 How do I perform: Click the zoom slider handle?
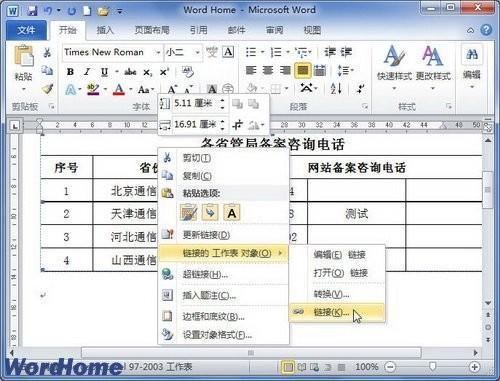(432, 367)
